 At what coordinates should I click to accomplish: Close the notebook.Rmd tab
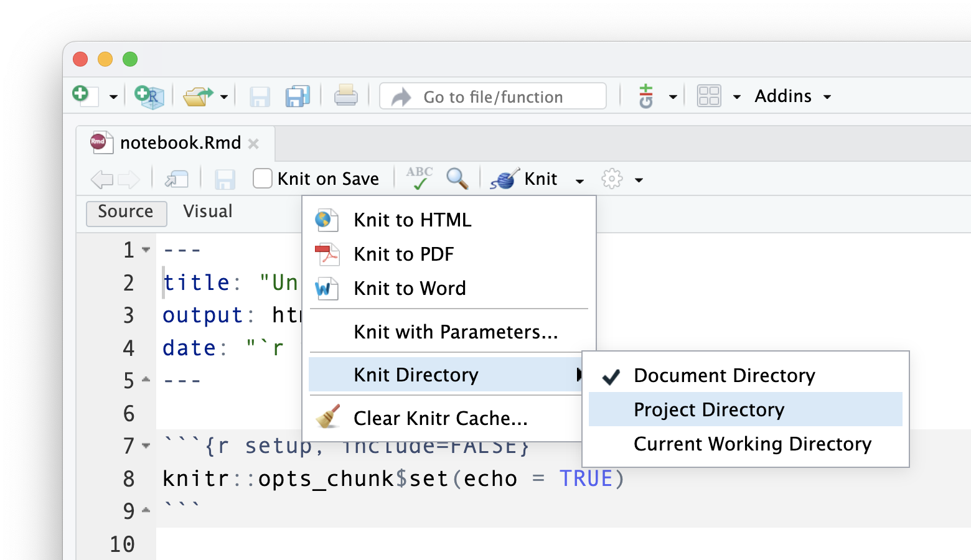[x=253, y=144]
